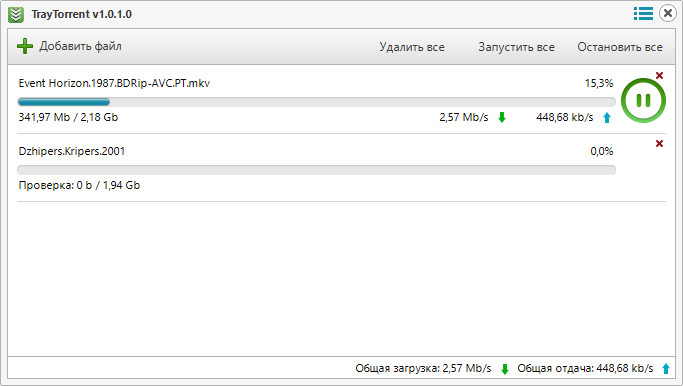Remove Event Horizon torrent with red X
This screenshot has height=386, width=683.
click(659, 75)
